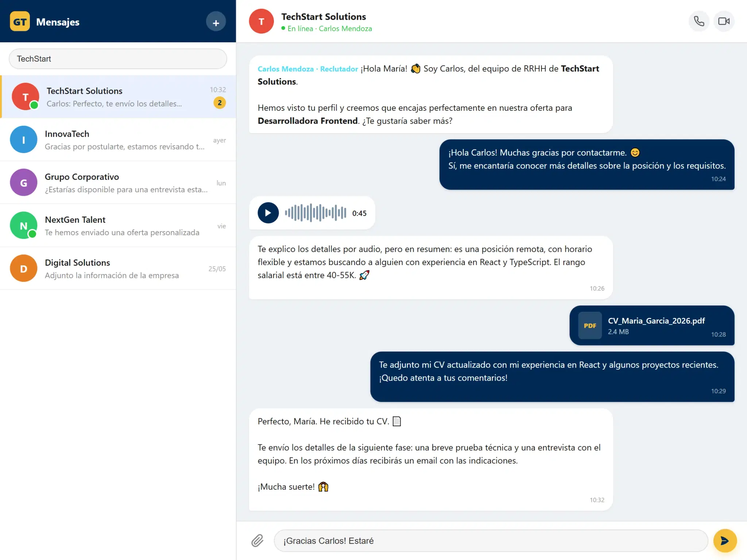The width and height of the screenshot is (747, 560).
Task: Click the message 'Te adjunto mi CV actualizado'
Action: pos(552,377)
